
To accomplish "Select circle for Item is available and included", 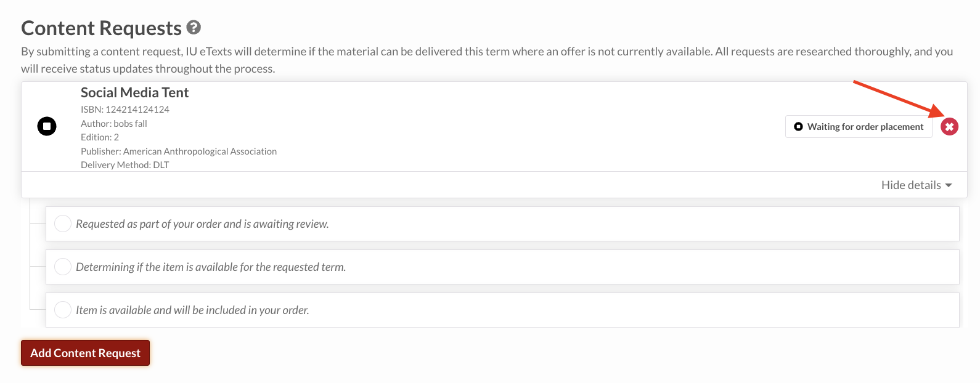I will tap(63, 310).
